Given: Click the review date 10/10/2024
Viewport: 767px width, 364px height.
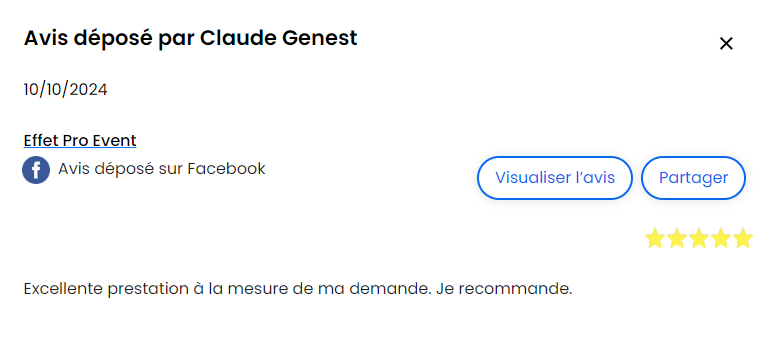Looking at the screenshot, I should coord(66,90).
